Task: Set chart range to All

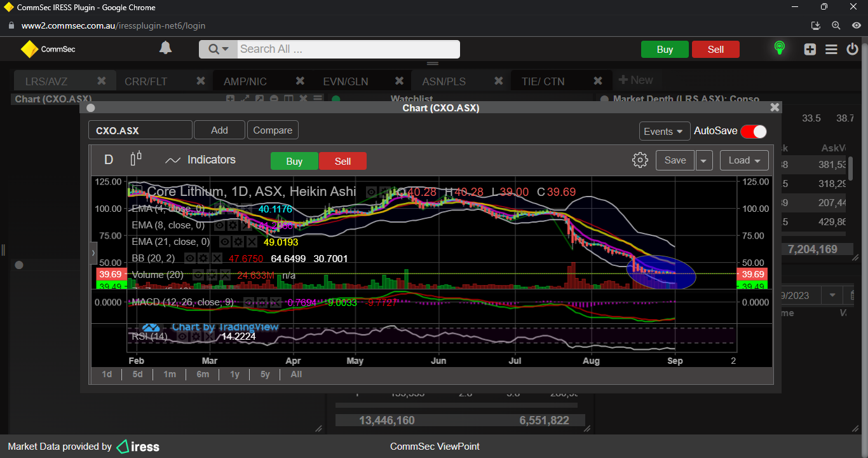Action: [x=296, y=374]
